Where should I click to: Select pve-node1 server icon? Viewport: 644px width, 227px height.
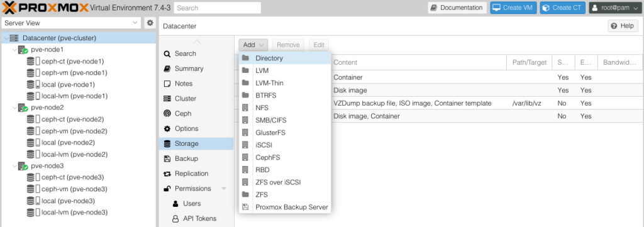click(23, 50)
